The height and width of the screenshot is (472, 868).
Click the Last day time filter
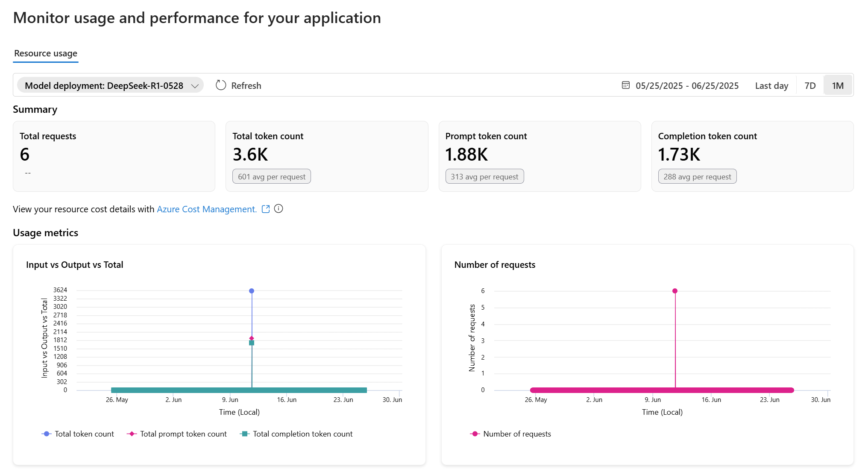[x=771, y=85]
